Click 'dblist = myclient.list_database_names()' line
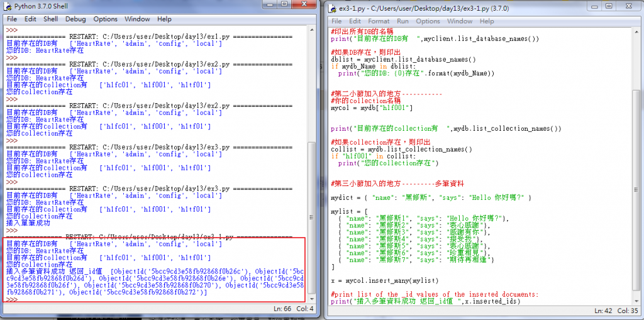 coord(403,59)
